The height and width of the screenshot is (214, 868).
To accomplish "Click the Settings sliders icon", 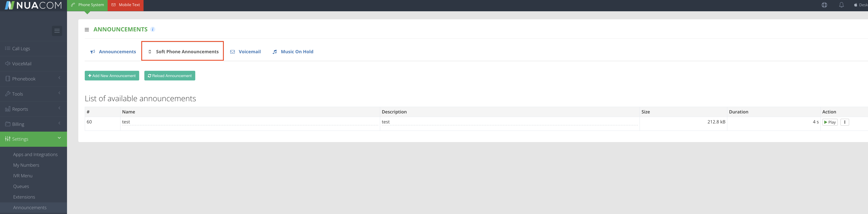I will (x=7, y=139).
